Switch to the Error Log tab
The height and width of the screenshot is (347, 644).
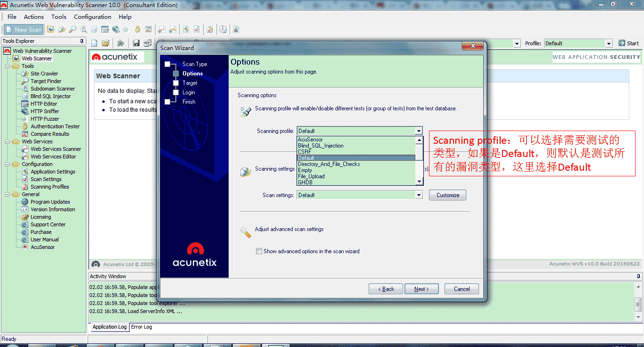coord(141,327)
